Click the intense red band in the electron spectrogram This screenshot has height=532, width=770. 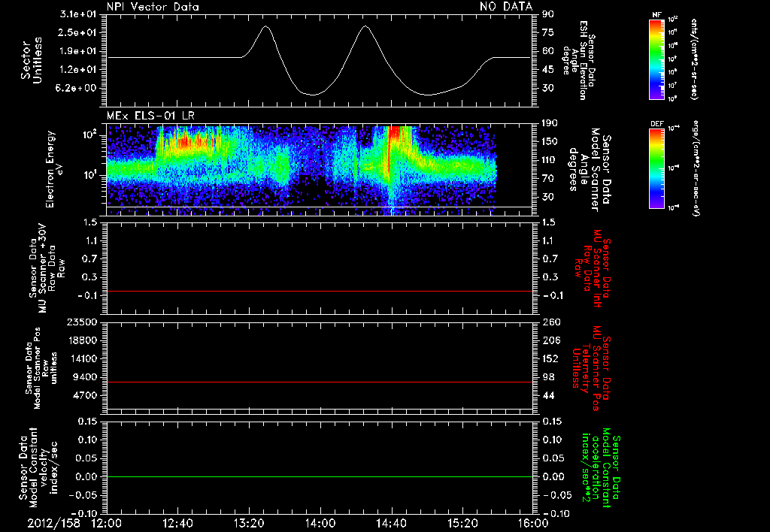[394, 135]
